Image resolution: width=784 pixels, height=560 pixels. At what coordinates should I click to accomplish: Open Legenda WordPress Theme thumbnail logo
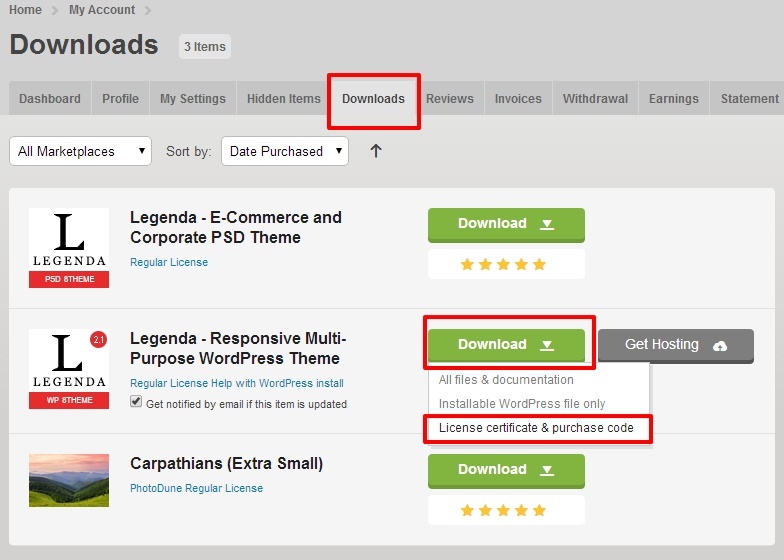coord(69,369)
